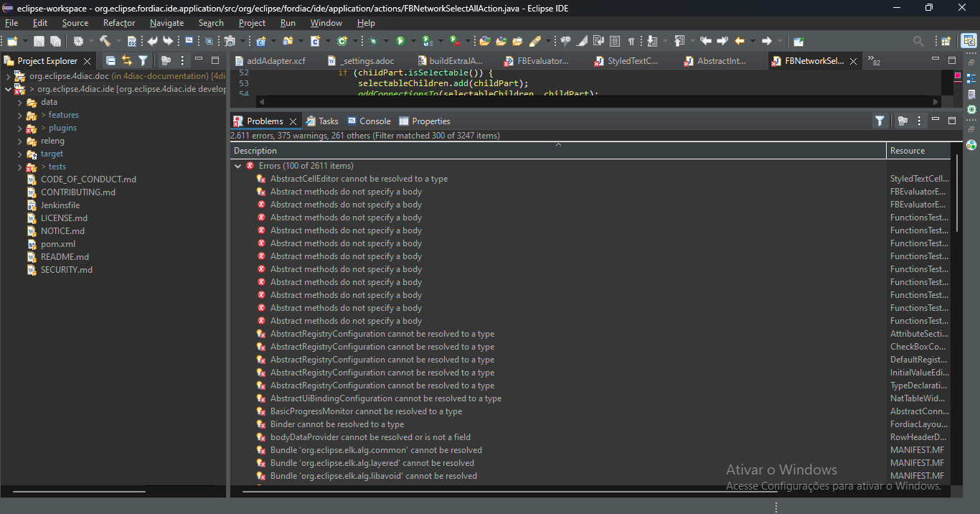This screenshot has width=980, height=514.
Task: Click the New file wizard icon
Action: [x=12, y=41]
